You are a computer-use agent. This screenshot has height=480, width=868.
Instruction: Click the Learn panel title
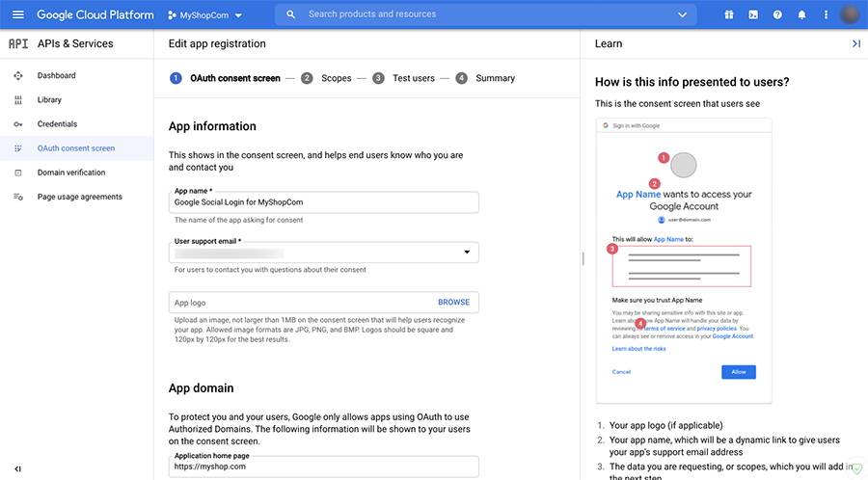pyautogui.click(x=609, y=43)
